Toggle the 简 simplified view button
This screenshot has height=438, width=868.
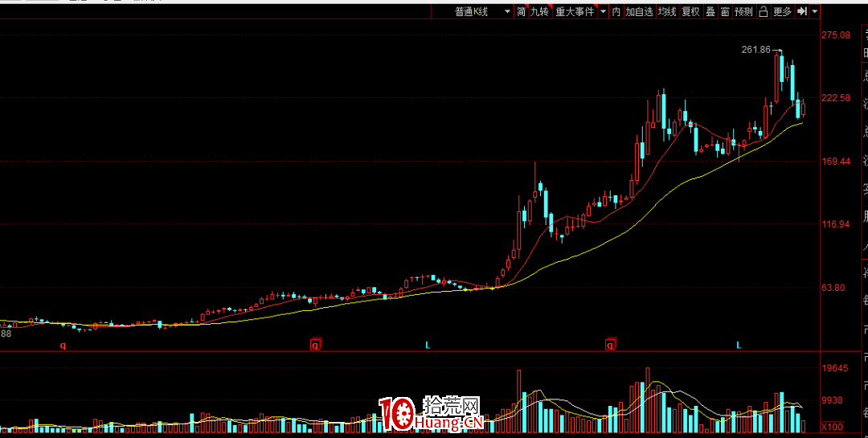point(522,11)
